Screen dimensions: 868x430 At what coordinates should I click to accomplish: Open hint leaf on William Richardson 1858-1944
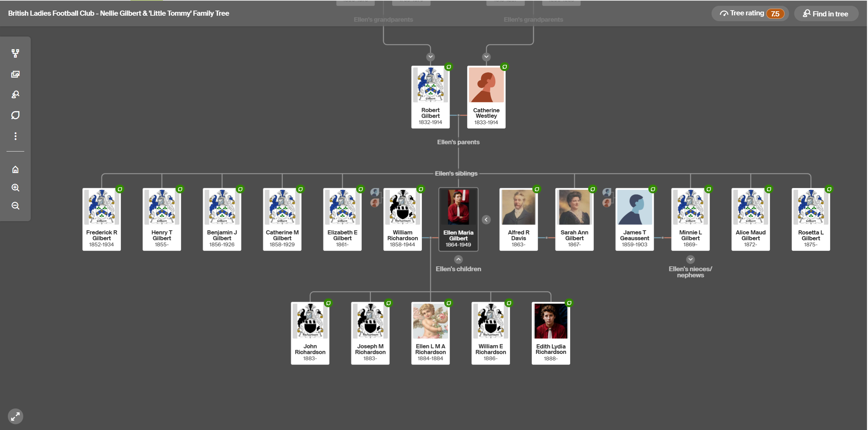point(421,189)
